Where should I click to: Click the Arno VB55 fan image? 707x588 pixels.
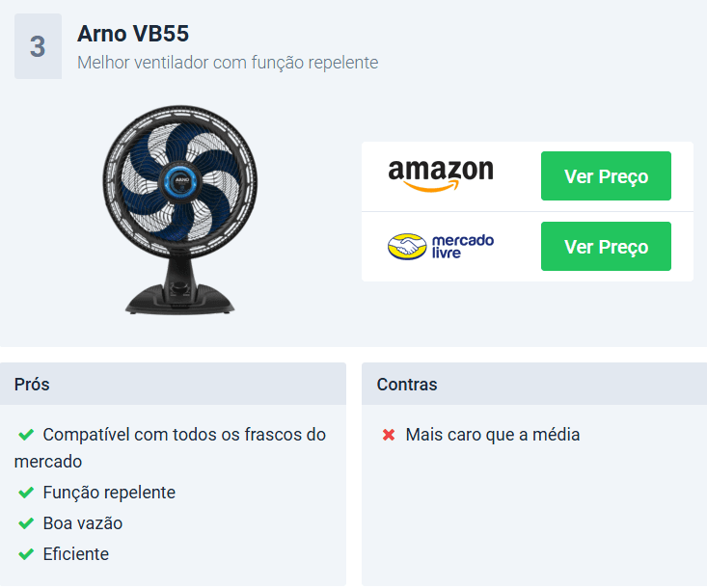point(180,210)
